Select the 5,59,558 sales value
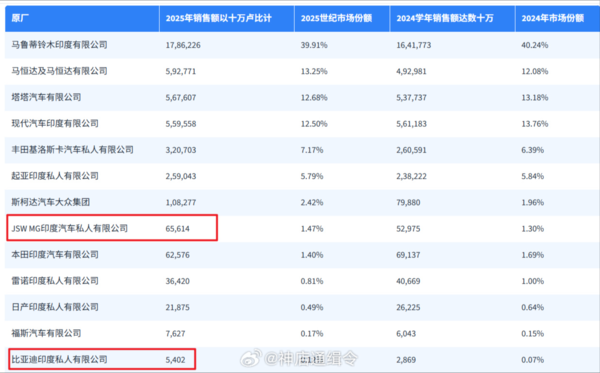The image size is (600, 373). [x=181, y=124]
